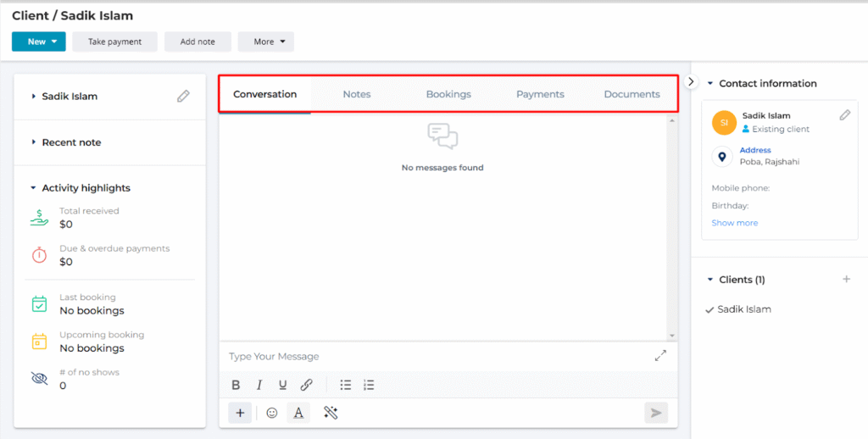Click the Total received money icon
Screen dimensions: 868x439
click(x=39, y=218)
